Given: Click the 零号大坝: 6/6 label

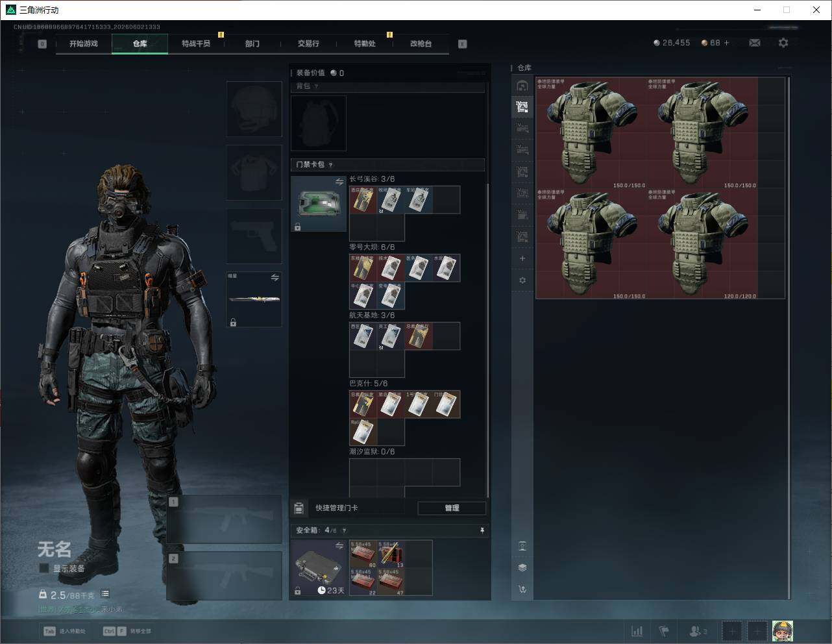Looking at the screenshot, I should (372, 247).
